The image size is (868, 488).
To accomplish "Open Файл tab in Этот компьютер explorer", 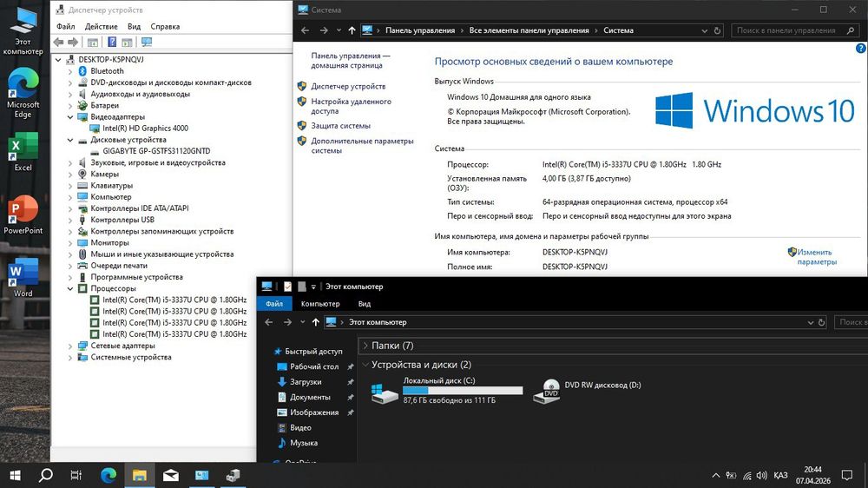I will coord(274,304).
